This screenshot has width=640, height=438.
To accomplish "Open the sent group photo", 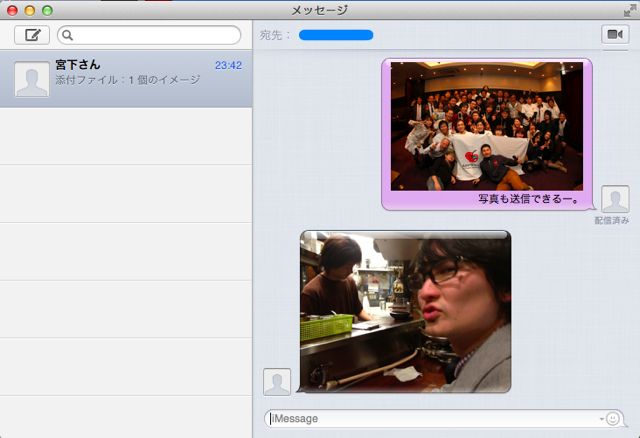I will pyautogui.click(x=487, y=126).
